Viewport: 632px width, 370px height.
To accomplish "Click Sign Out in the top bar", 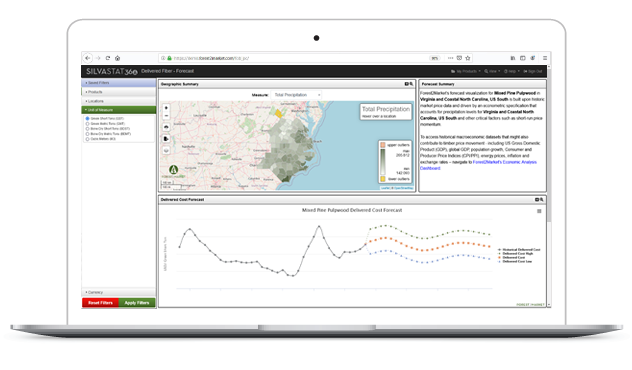I will [x=533, y=71].
